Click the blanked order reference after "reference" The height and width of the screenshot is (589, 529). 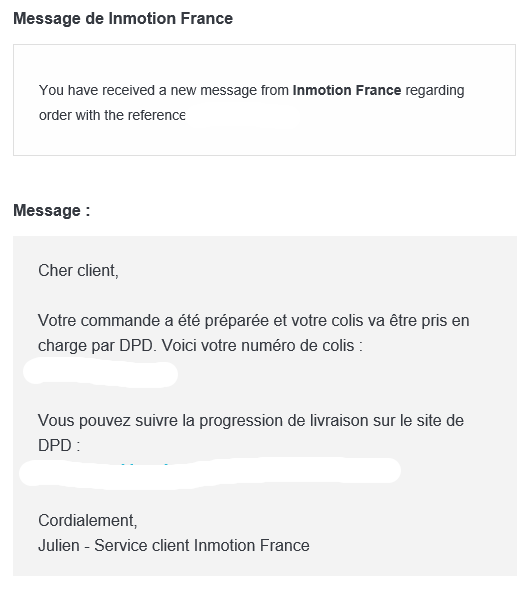pyautogui.click(x=244, y=116)
